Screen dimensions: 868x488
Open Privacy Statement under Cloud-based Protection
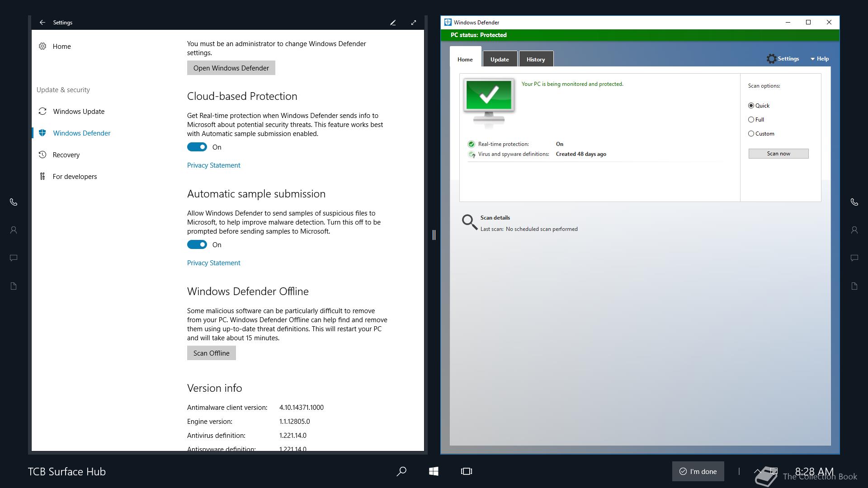tap(213, 165)
